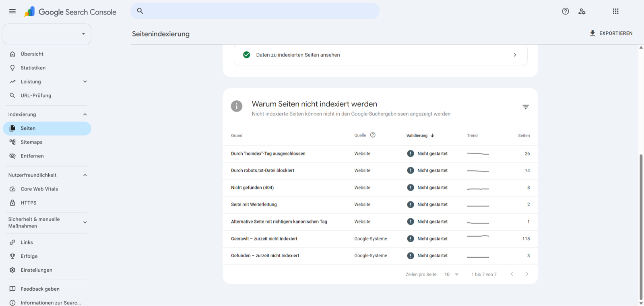644x306 pixels.
Task: Expand Sicherheit & manuelle Maßnahmen section
Action: [x=85, y=222]
